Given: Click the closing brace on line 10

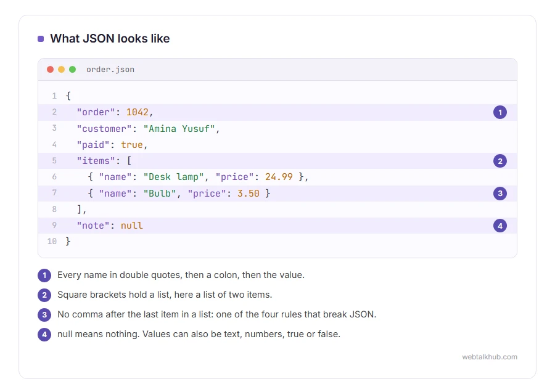Looking at the screenshot, I should coord(68,241).
